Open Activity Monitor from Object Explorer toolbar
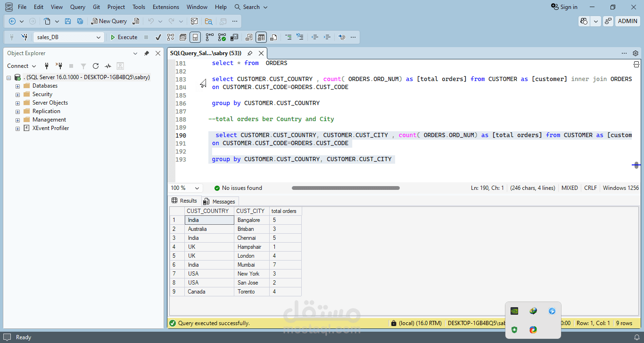Viewport: 644px width, 343px height. pos(108,66)
